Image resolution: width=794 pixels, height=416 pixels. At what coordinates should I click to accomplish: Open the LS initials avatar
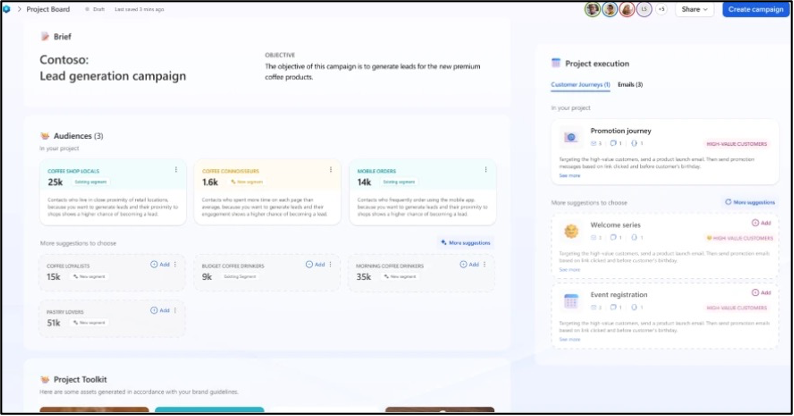(x=644, y=9)
